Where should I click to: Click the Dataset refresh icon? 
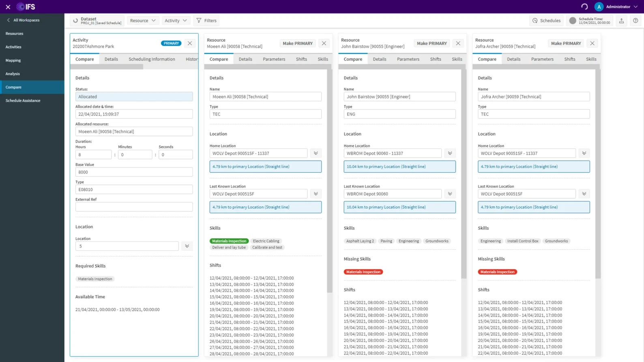point(75,21)
